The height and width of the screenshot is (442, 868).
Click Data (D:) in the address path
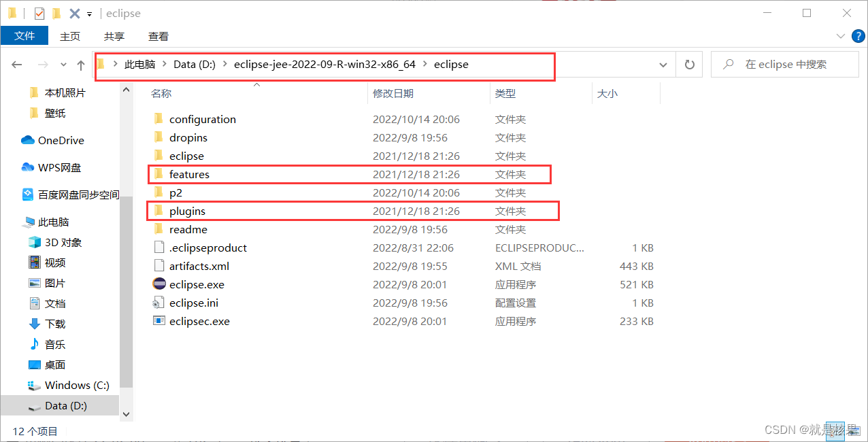[195, 65]
